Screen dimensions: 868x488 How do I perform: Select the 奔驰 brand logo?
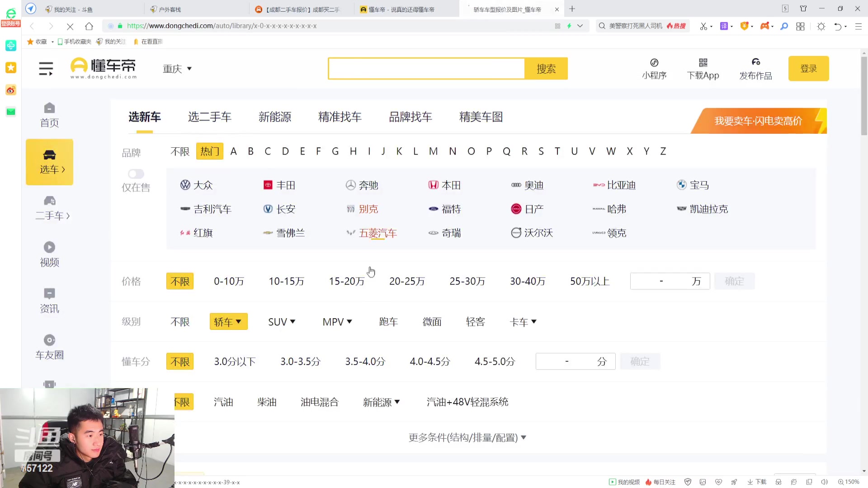351,185
